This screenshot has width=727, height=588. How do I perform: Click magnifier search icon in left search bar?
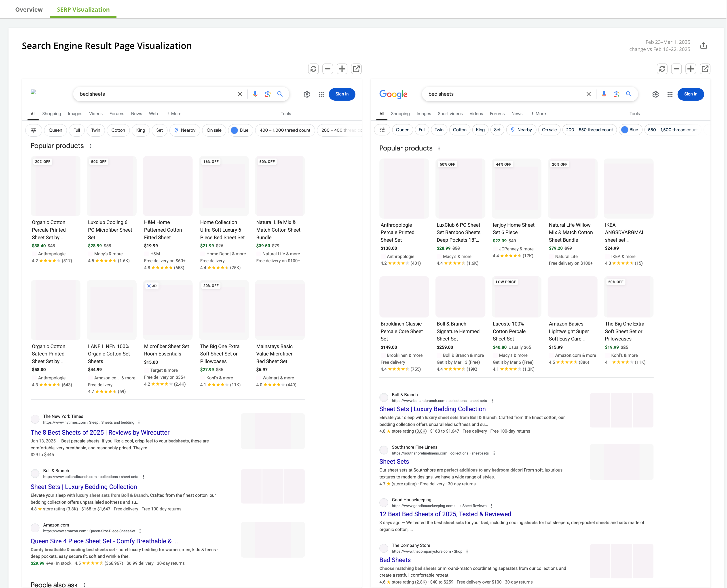pyautogui.click(x=280, y=94)
